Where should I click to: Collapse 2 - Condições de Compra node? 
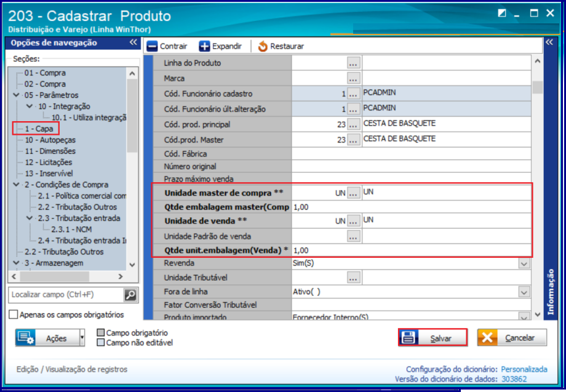click(16, 185)
